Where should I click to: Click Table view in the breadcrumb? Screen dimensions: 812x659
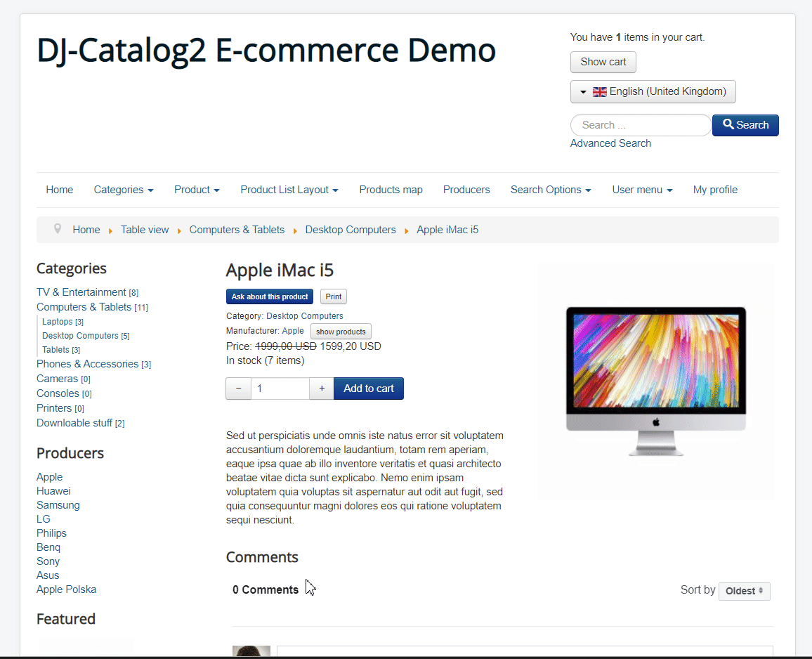point(145,230)
